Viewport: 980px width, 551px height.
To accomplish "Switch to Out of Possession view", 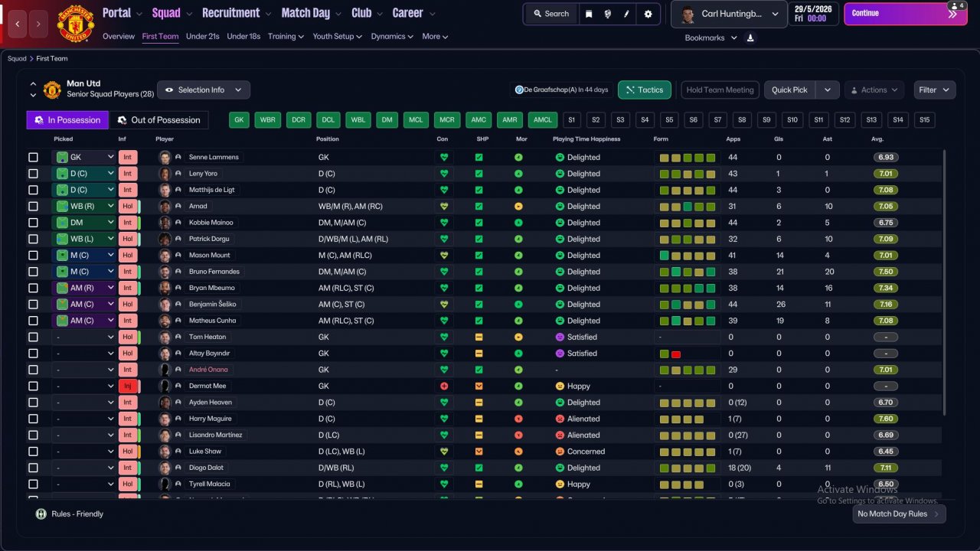I will pos(159,120).
